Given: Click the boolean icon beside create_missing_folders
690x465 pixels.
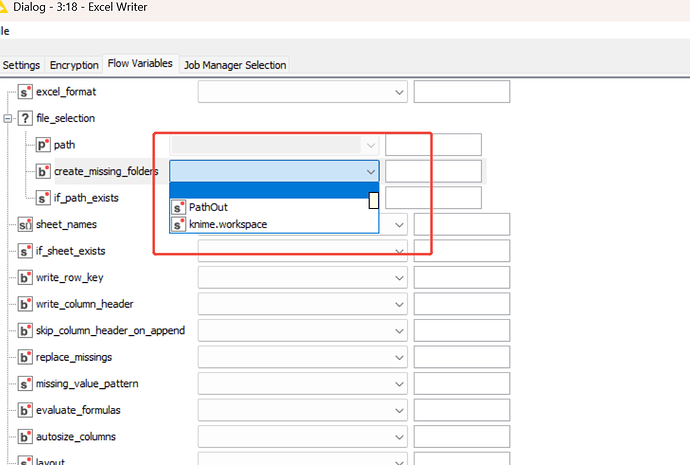Looking at the screenshot, I should pos(43,171).
